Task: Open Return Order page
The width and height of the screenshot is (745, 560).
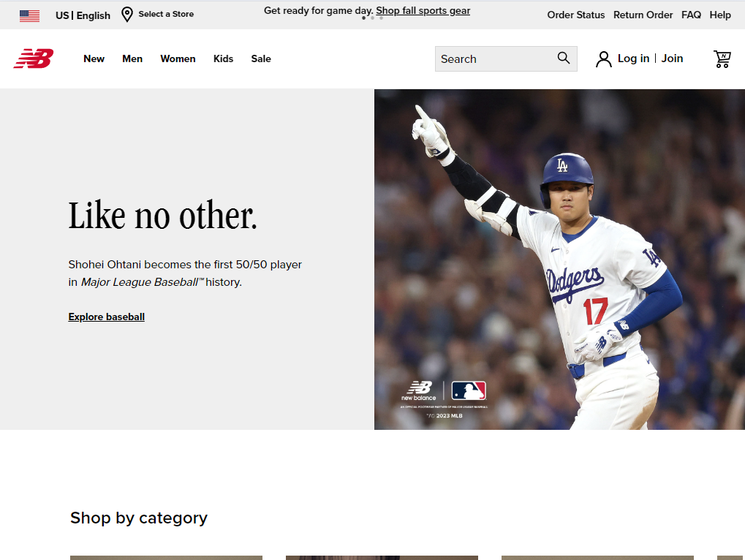Action: 643,15
